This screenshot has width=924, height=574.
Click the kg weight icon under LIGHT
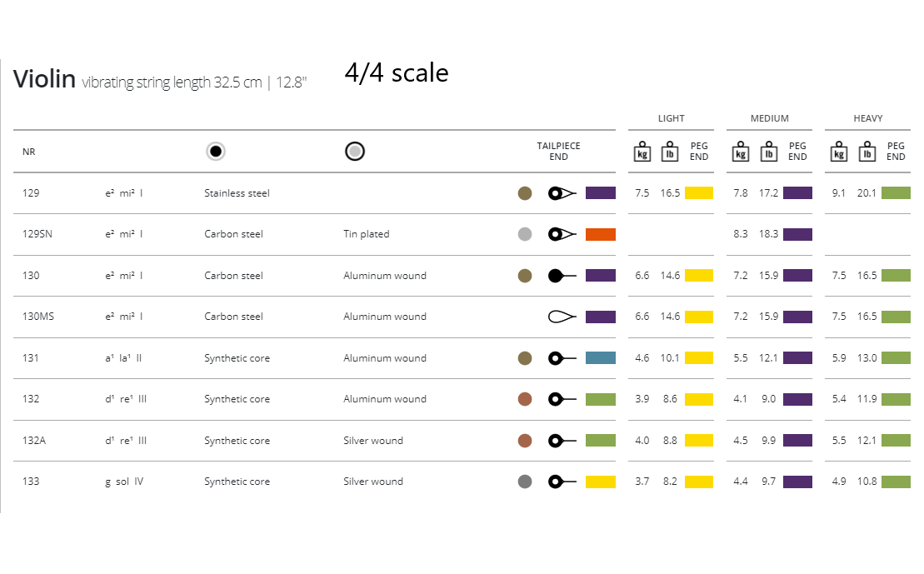click(642, 152)
